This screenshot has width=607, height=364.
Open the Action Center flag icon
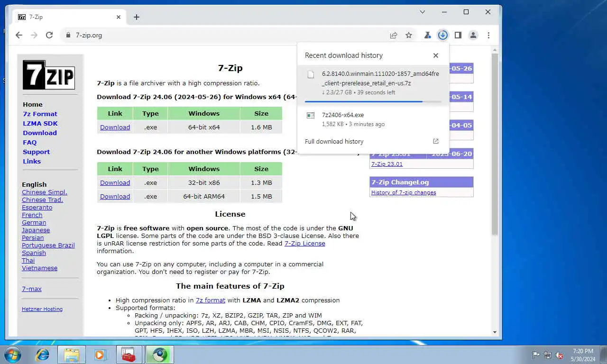[x=536, y=355]
